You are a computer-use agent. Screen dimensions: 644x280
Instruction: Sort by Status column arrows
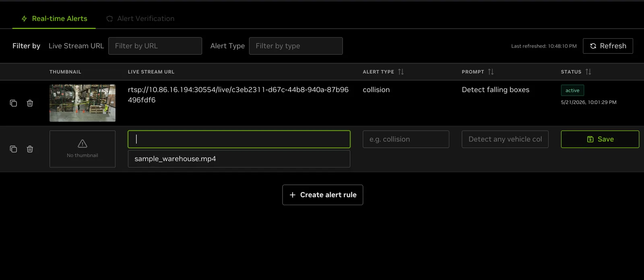tap(588, 72)
